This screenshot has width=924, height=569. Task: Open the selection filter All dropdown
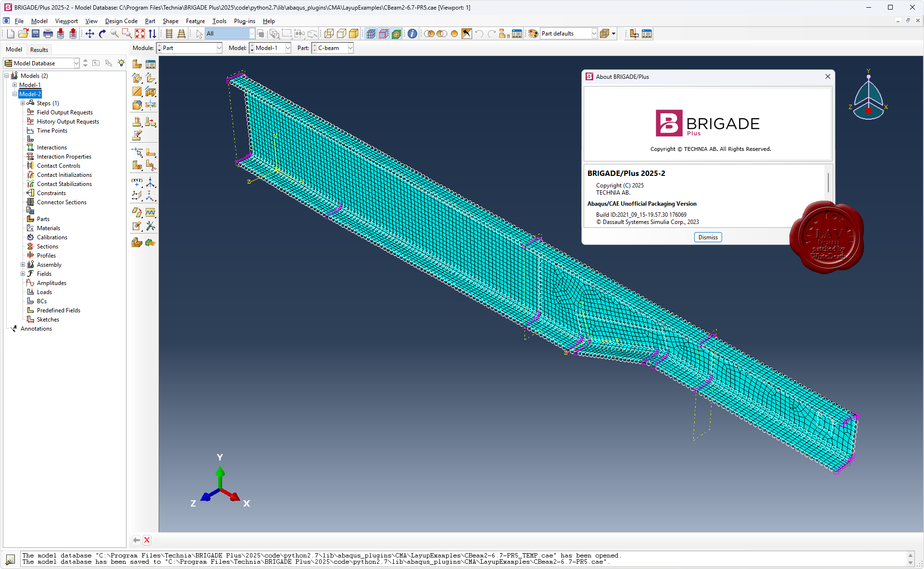point(230,34)
